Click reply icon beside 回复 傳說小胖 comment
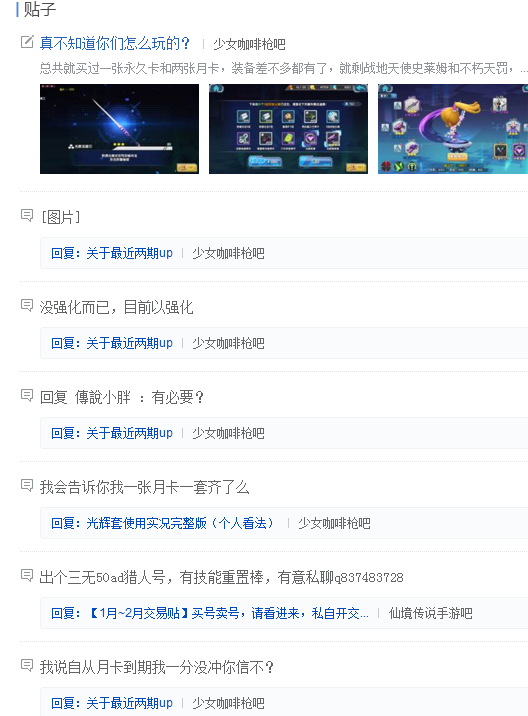 (x=27, y=395)
